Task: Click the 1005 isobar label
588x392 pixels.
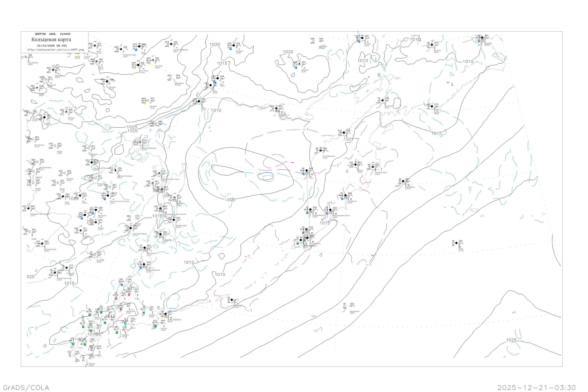Action: pos(230,200)
